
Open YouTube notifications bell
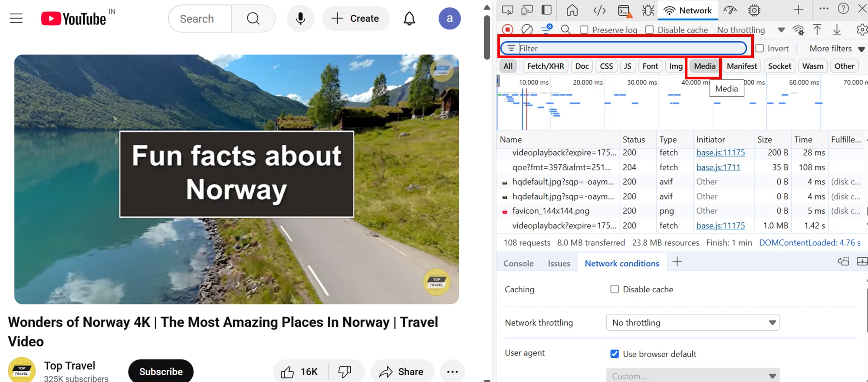click(409, 19)
